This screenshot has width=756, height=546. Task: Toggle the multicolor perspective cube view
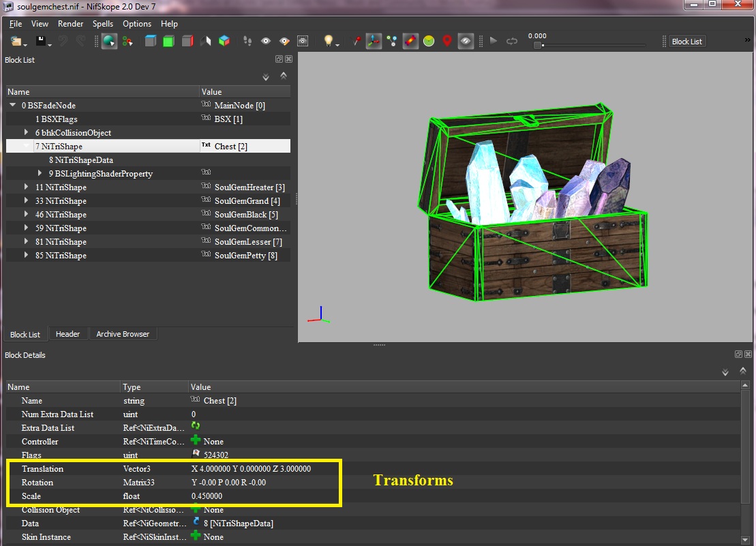pos(224,42)
